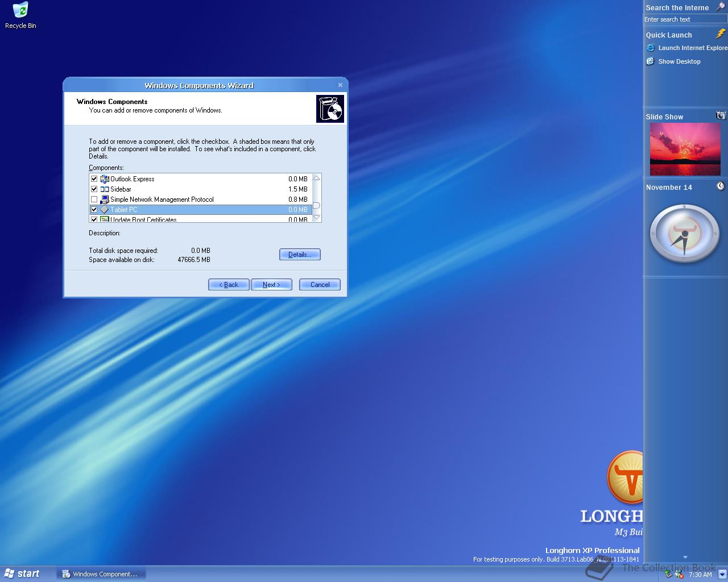Click the components list scroll down arrow
This screenshot has width=728, height=582.
coord(317,218)
